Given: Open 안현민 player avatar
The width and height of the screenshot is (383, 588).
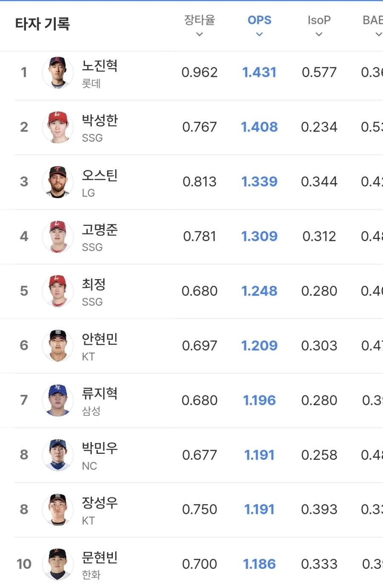Looking at the screenshot, I should (x=58, y=346).
